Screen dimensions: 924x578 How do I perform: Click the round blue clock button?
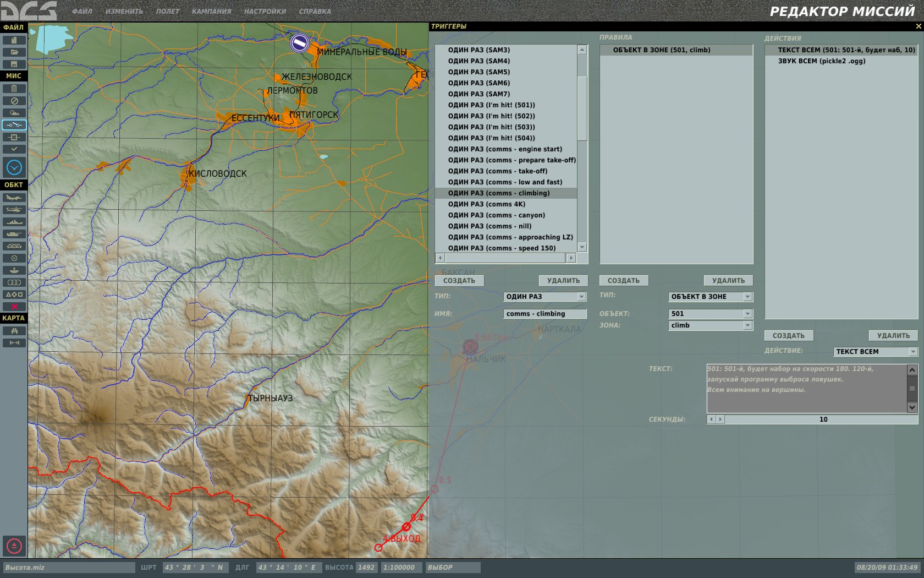[x=14, y=167]
